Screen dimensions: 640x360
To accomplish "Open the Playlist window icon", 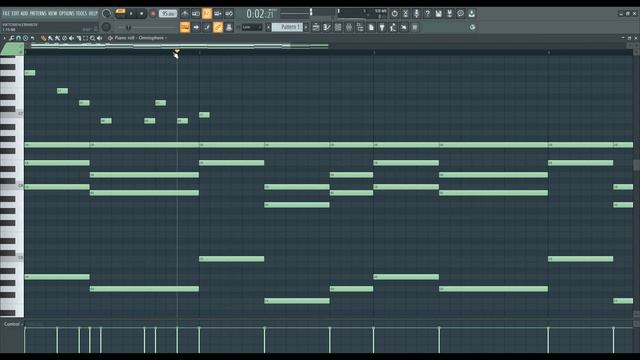I will [316, 27].
